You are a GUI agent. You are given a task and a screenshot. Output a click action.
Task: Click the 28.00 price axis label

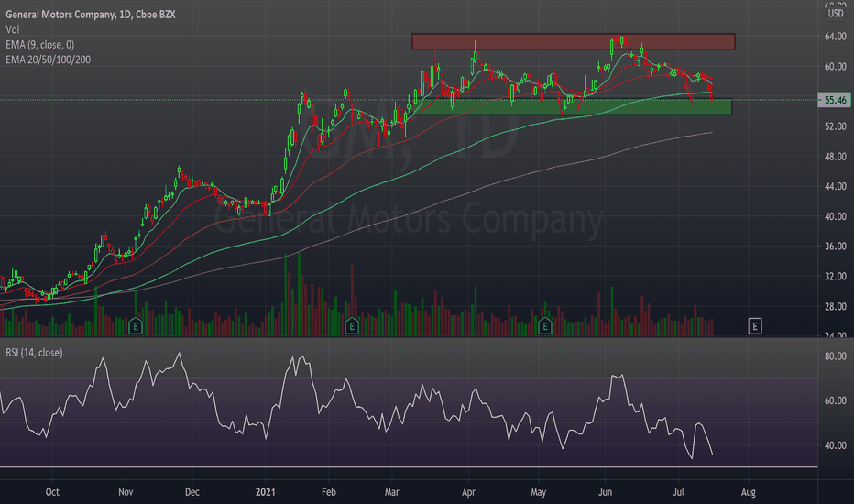pos(835,306)
